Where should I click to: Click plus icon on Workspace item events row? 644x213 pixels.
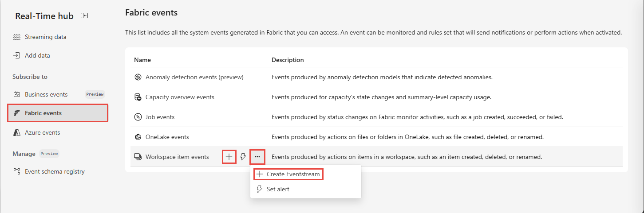[x=229, y=157]
